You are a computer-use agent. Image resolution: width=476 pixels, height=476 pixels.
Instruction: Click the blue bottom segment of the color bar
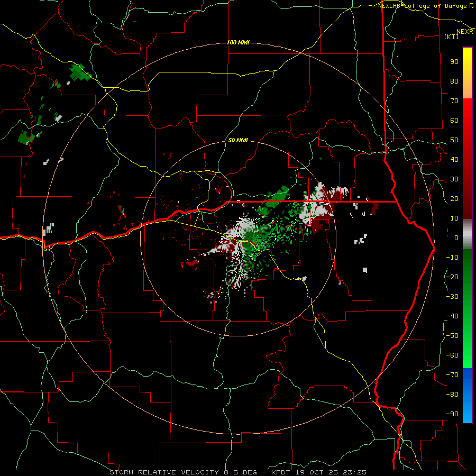[x=467, y=396]
